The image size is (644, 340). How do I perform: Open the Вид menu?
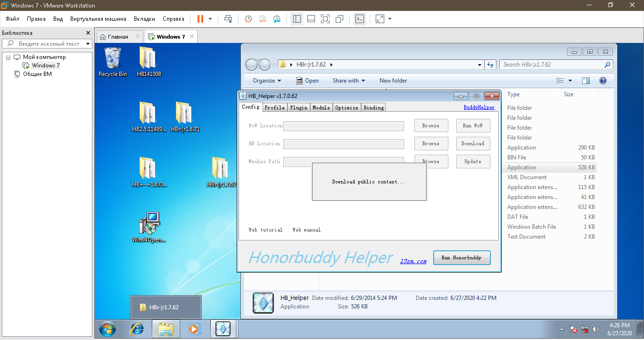click(x=58, y=19)
